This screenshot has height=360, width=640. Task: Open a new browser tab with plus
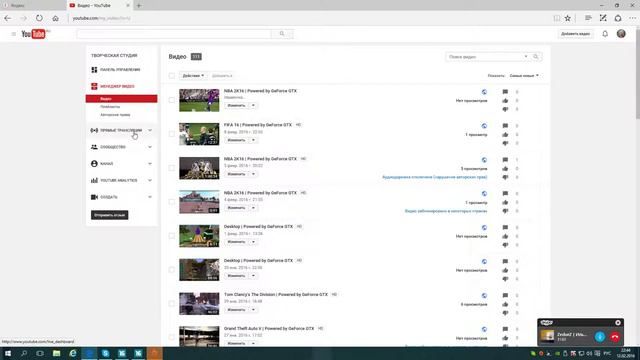click(x=139, y=5)
